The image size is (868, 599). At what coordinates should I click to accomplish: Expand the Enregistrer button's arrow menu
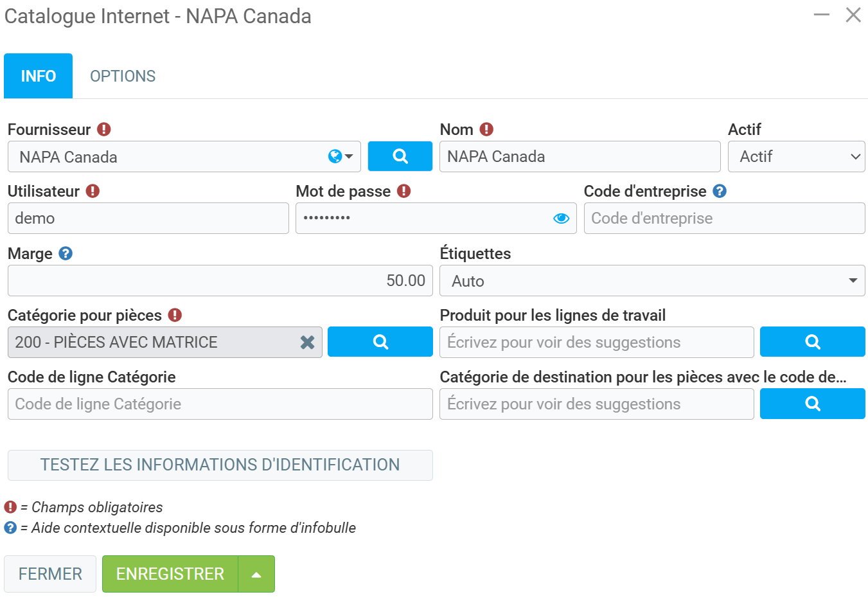256,574
